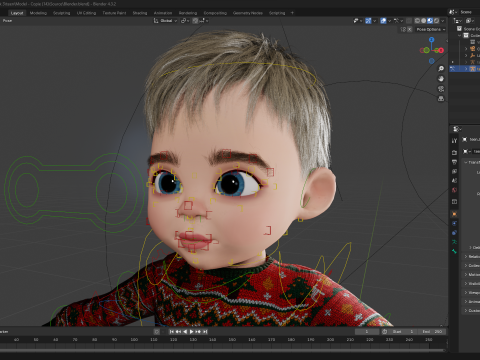Open the orange Object properties tab
The image size is (480, 360).
coord(454,214)
